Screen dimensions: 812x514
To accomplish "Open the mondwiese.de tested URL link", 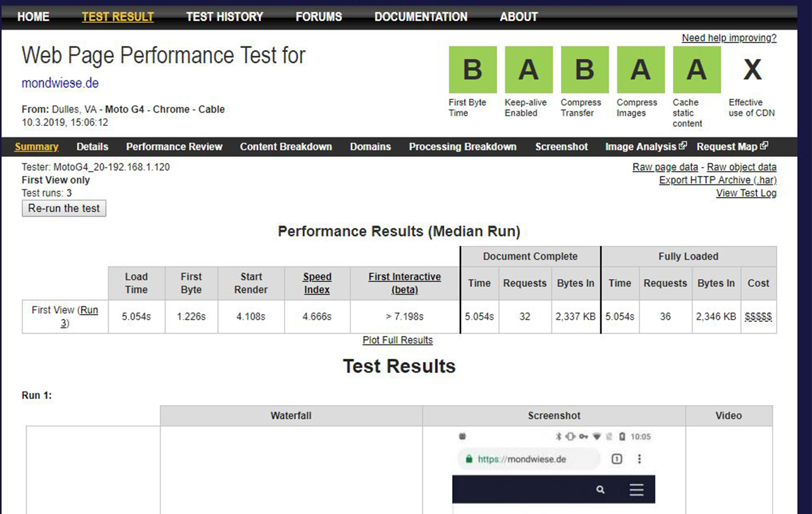I will (x=60, y=83).
